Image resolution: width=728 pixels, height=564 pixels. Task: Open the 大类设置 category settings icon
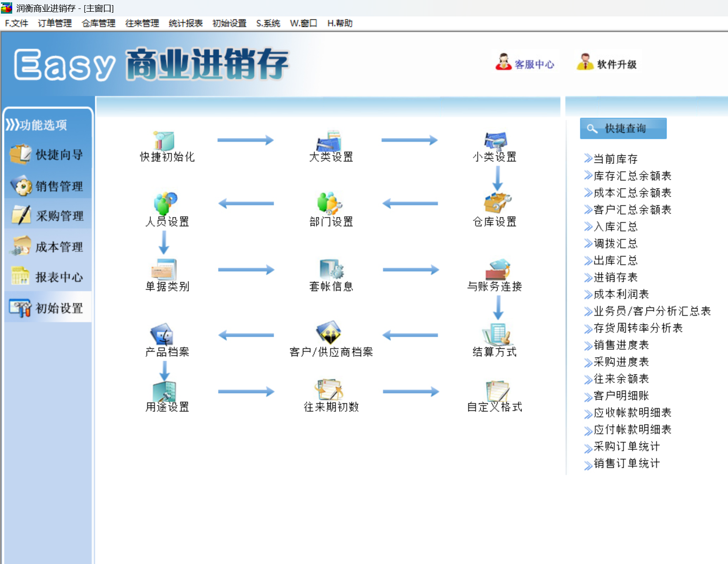point(329,140)
